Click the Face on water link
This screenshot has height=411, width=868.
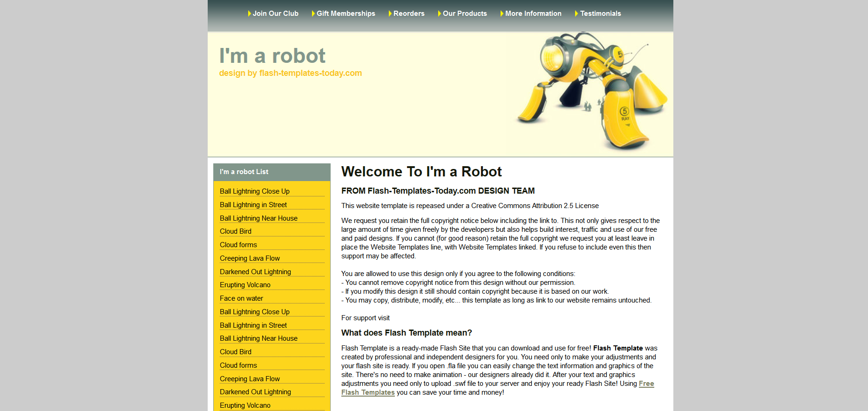point(241,298)
